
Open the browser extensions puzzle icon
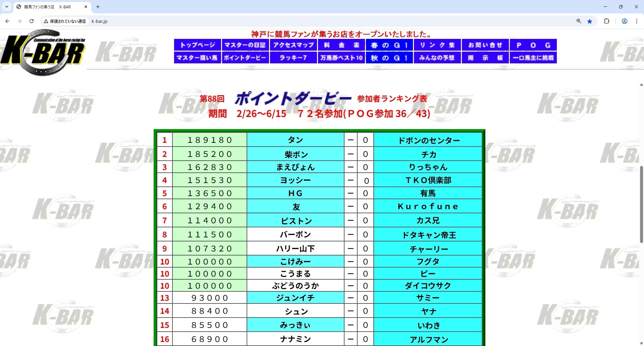point(606,21)
